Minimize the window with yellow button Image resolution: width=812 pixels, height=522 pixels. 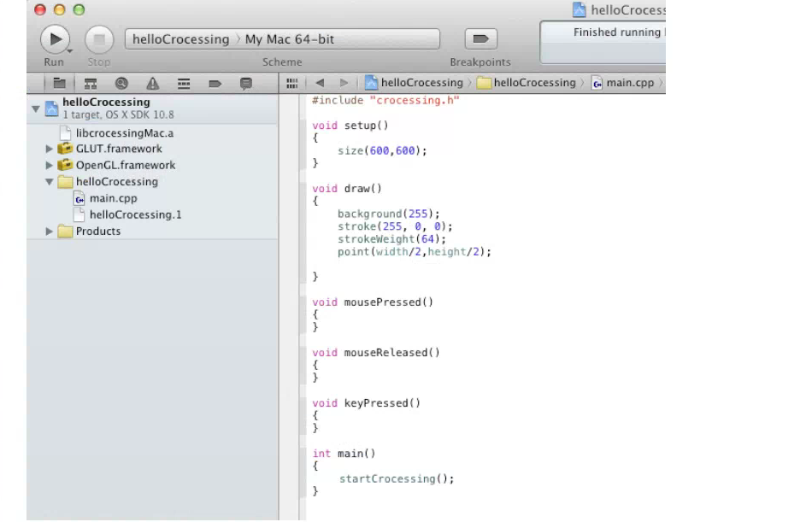[x=60, y=10]
